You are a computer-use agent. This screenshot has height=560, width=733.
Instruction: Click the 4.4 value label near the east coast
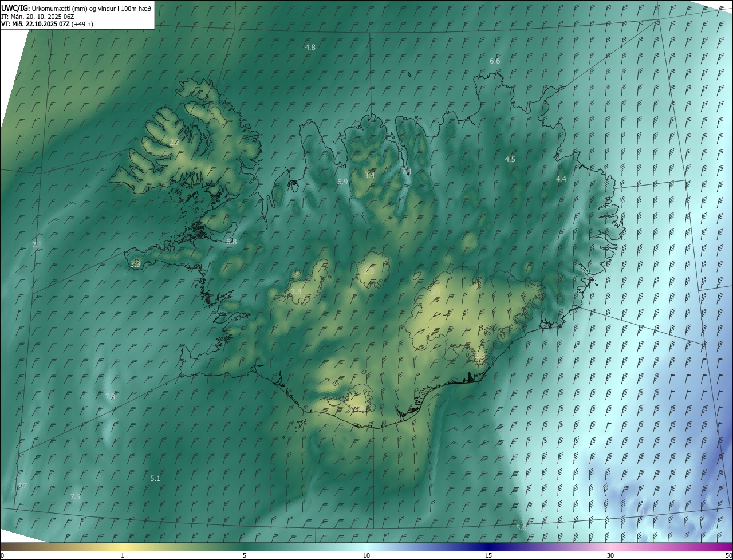click(x=561, y=179)
